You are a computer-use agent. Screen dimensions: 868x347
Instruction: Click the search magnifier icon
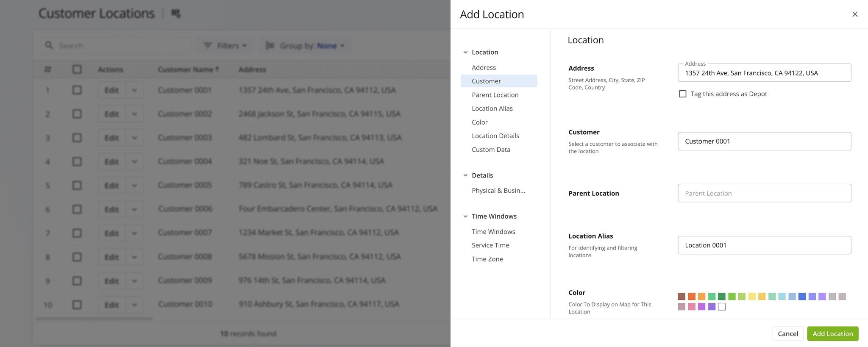pyautogui.click(x=49, y=45)
